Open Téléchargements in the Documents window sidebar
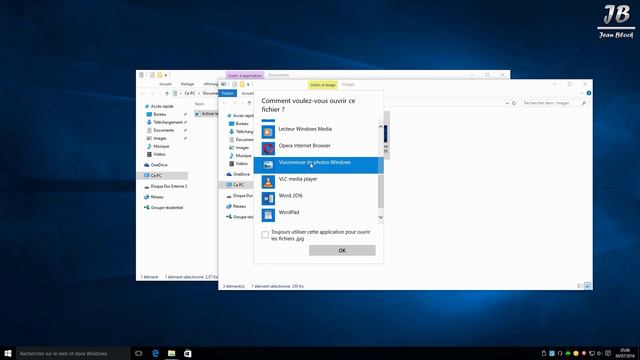640x360 pixels. (164, 122)
